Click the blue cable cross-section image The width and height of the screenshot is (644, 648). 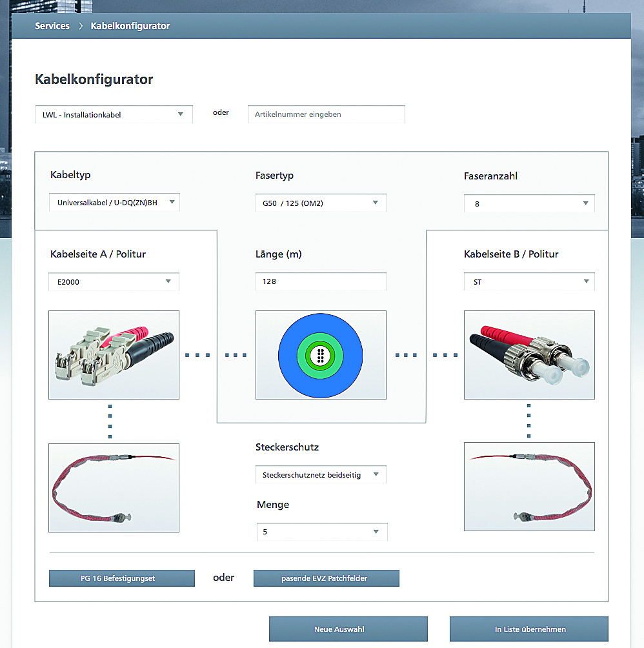[321, 355]
